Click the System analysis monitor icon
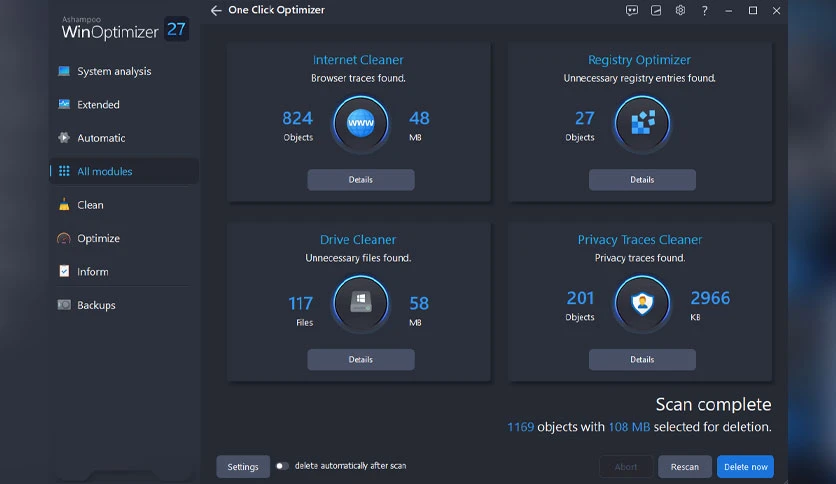Image resolution: width=836 pixels, height=484 pixels. [64, 71]
